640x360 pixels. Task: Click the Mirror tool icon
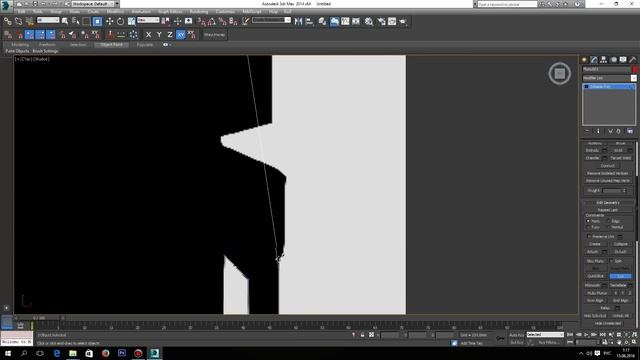click(x=298, y=21)
